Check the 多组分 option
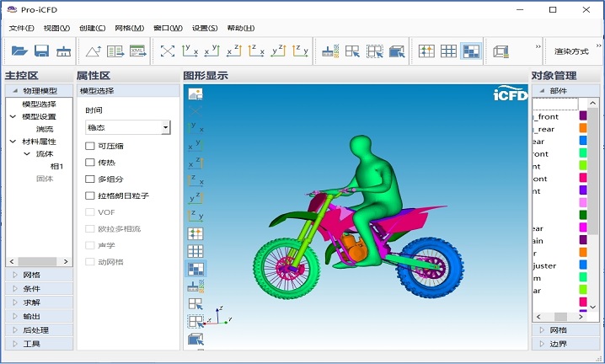Viewport: 605px width, 364px height. click(90, 179)
